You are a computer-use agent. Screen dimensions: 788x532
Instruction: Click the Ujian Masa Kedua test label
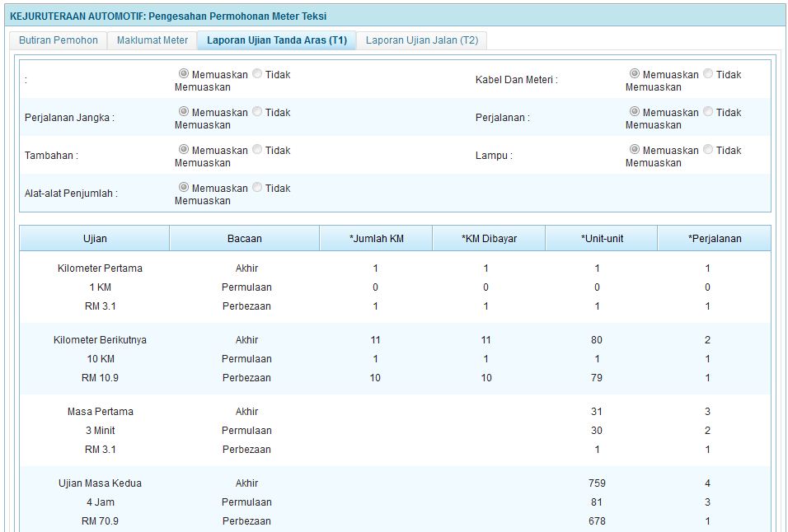[100, 483]
